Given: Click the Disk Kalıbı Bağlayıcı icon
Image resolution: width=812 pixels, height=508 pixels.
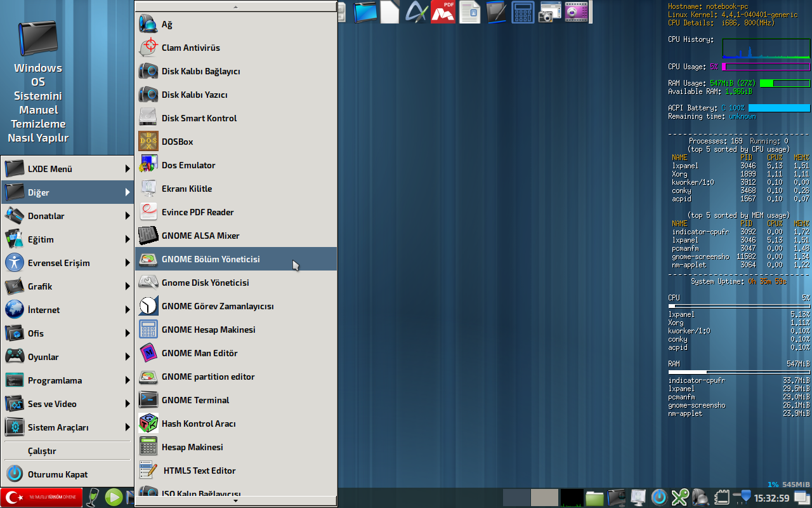Looking at the screenshot, I should click(148, 71).
